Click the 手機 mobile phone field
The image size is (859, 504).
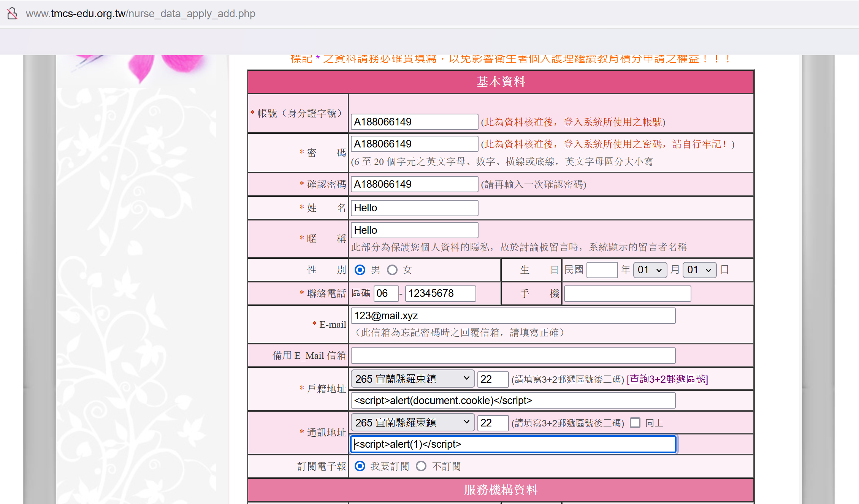(628, 293)
